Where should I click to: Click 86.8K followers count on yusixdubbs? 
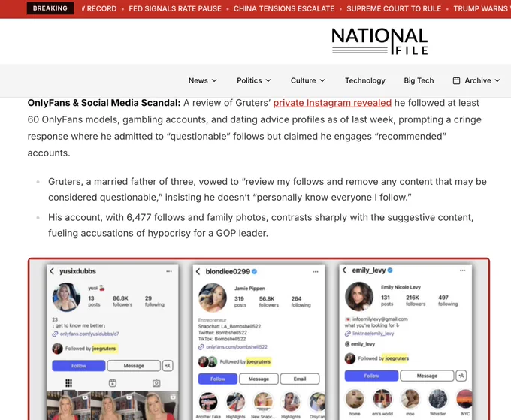pyautogui.click(x=122, y=301)
